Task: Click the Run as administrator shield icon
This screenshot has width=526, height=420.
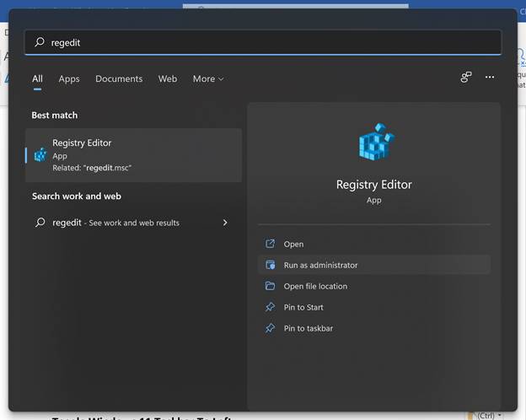Action: click(271, 265)
